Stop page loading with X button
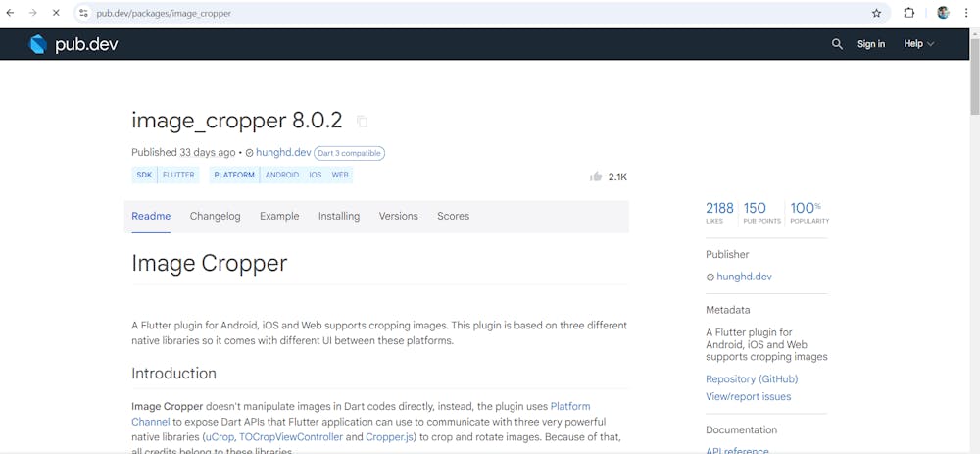The image size is (980, 454). point(56,13)
